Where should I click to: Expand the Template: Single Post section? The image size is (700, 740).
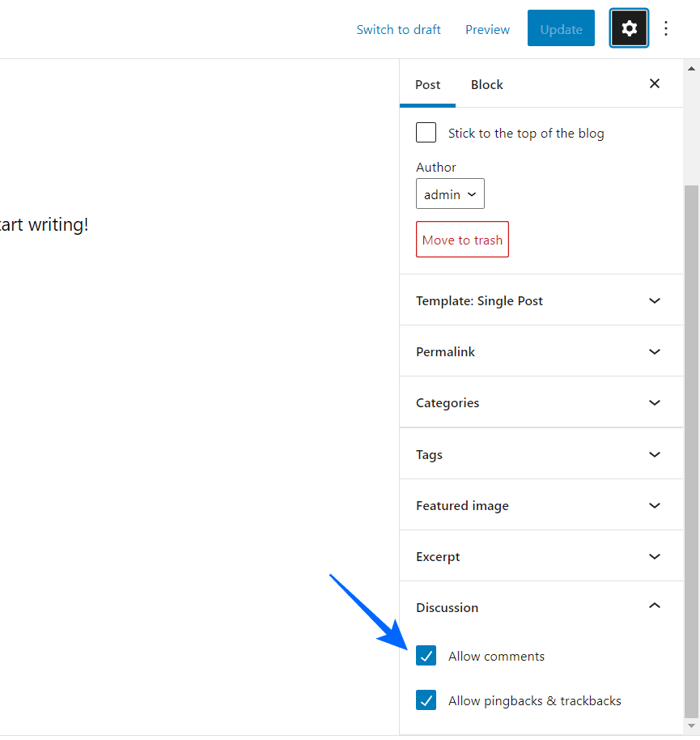tap(654, 300)
